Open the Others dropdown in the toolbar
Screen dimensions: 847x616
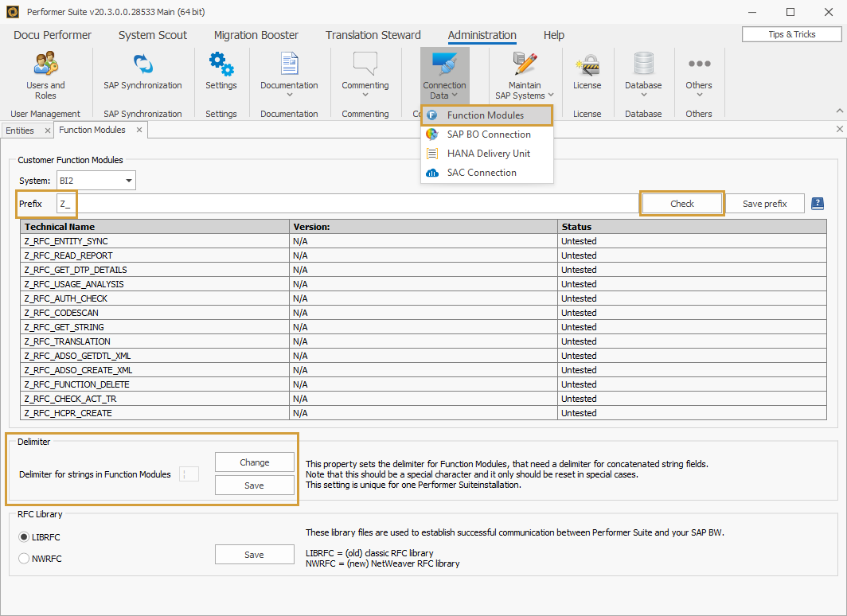tap(698, 76)
